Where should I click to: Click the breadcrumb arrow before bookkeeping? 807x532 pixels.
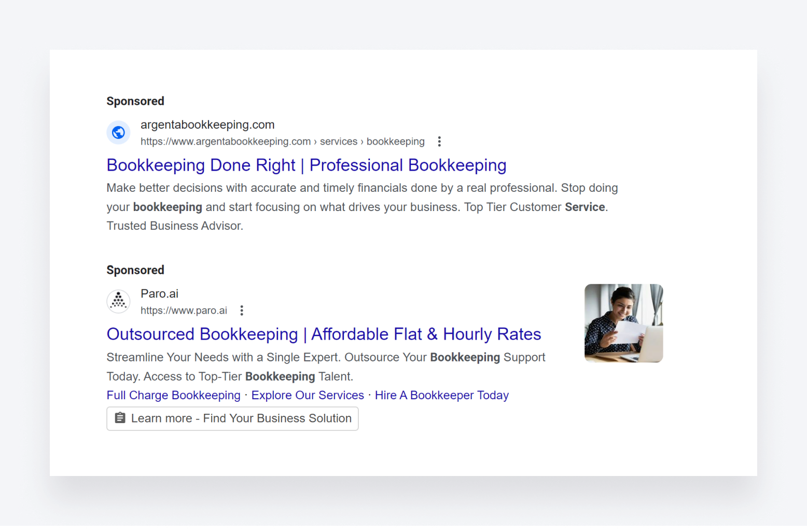(x=362, y=141)
